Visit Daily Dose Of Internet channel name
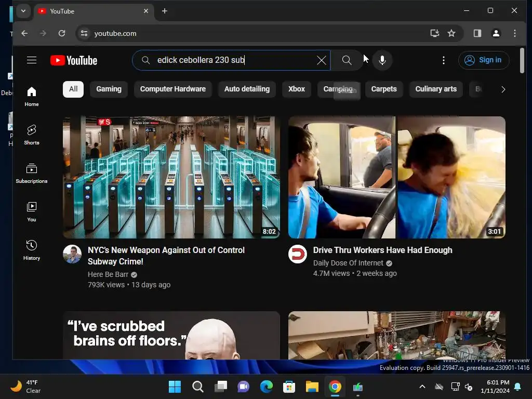 click(x=348, y=263)
